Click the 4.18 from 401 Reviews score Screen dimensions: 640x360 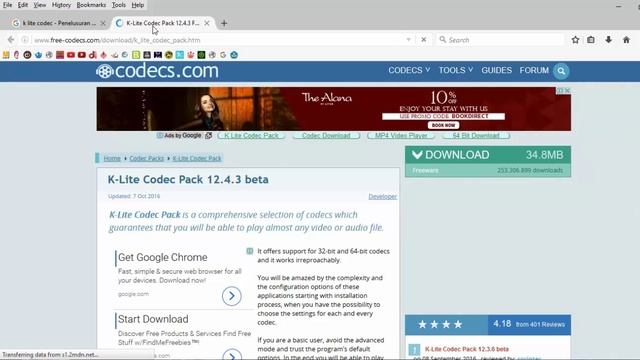click(x=529, y=324)
